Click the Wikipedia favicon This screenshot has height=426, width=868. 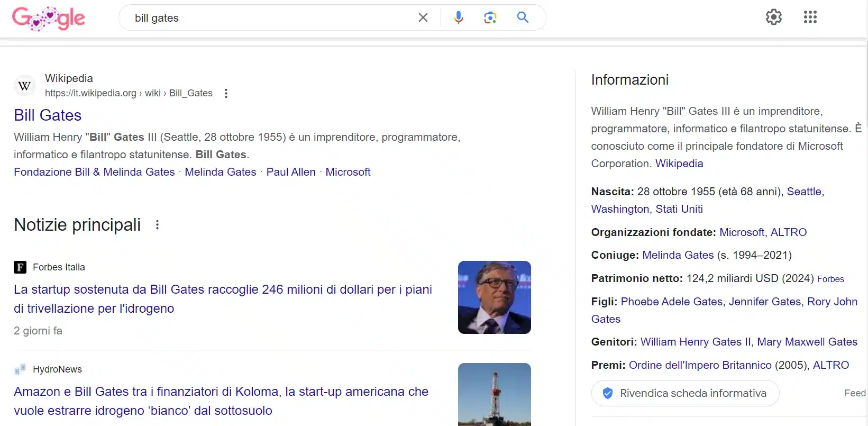(24, 85)
